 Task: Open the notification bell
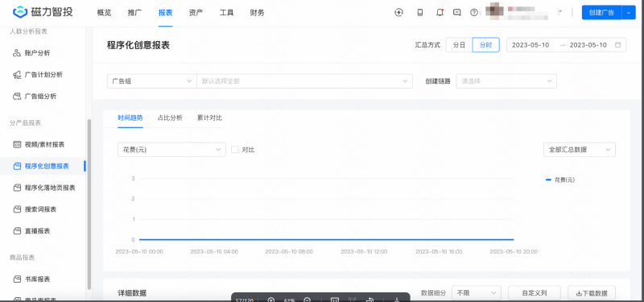pyautogui.click(x=440, y=12)
